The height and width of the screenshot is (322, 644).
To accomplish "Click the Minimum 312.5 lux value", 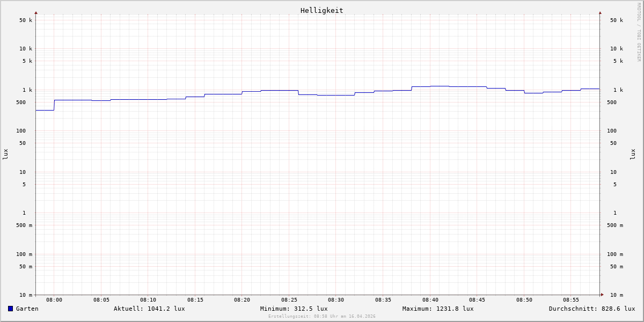I will (x=294, y=309).
